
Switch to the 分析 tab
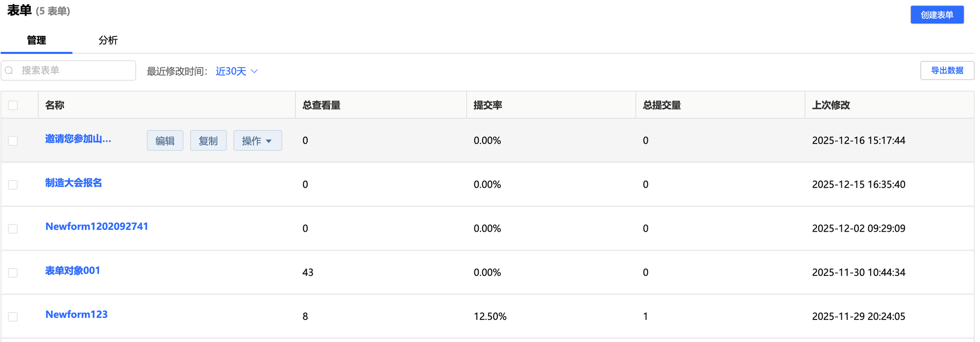tap(108, 40)
